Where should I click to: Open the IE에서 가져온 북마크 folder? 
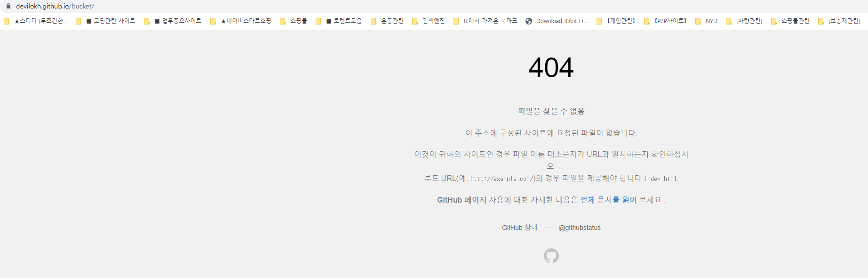click(x=485, y=21)
